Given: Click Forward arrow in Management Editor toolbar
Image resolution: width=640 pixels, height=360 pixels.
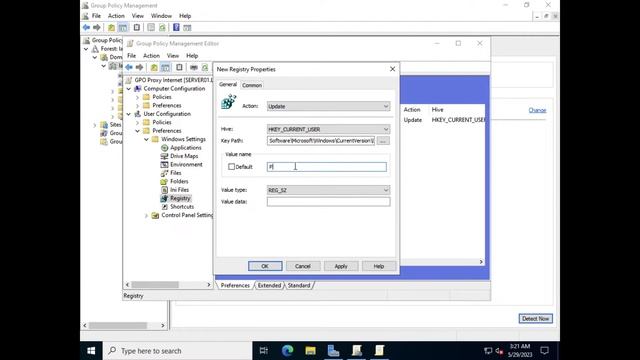Looking at the screenshot, I should [x=140, y=67].
